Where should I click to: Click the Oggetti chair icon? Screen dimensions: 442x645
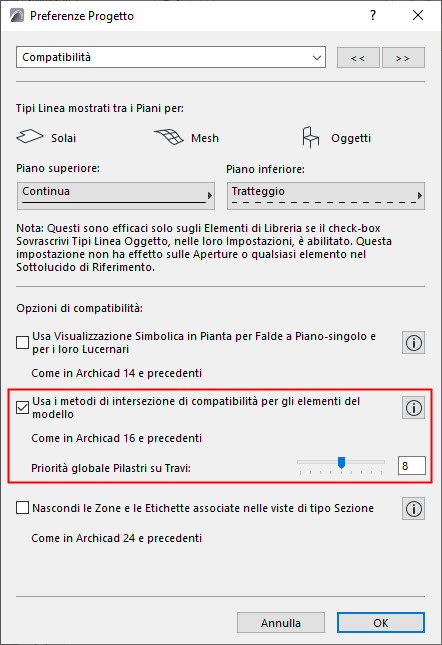[310, 137]
